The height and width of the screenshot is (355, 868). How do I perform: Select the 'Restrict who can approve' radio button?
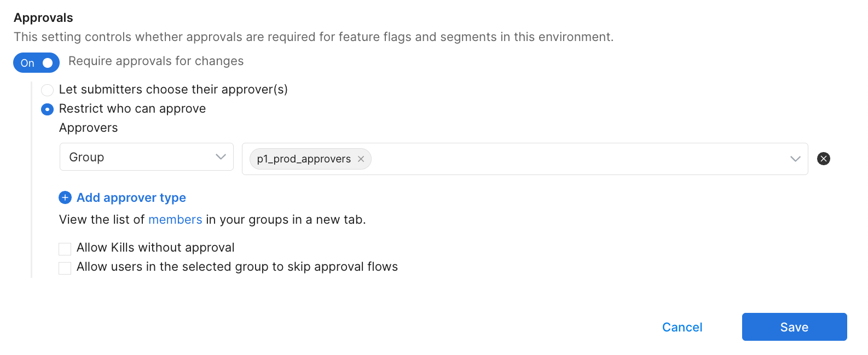[x=48, y=109]
